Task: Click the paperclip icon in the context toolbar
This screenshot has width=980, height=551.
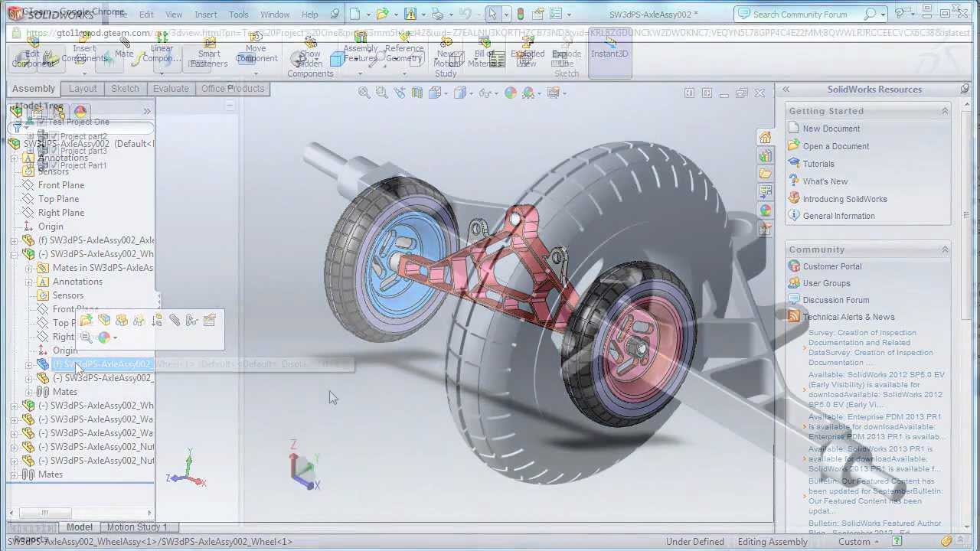Action: pos(175,320)
